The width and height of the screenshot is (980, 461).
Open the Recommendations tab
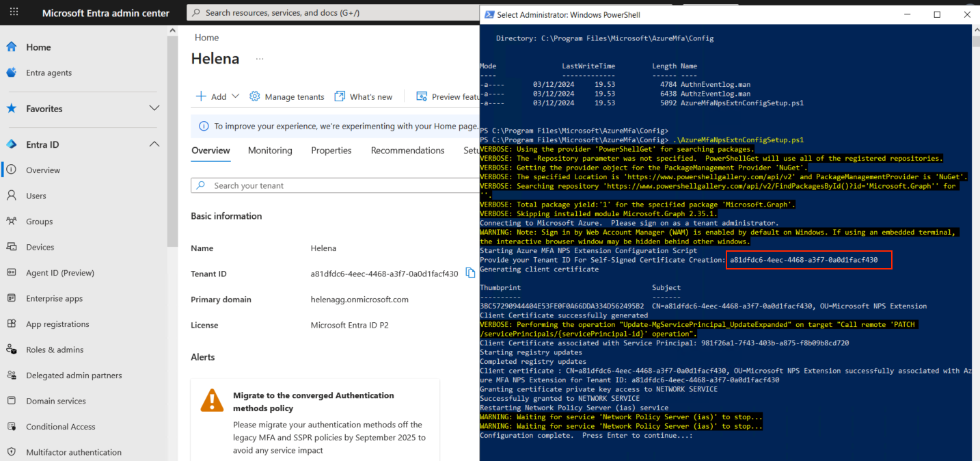click(x=407, y=150)
